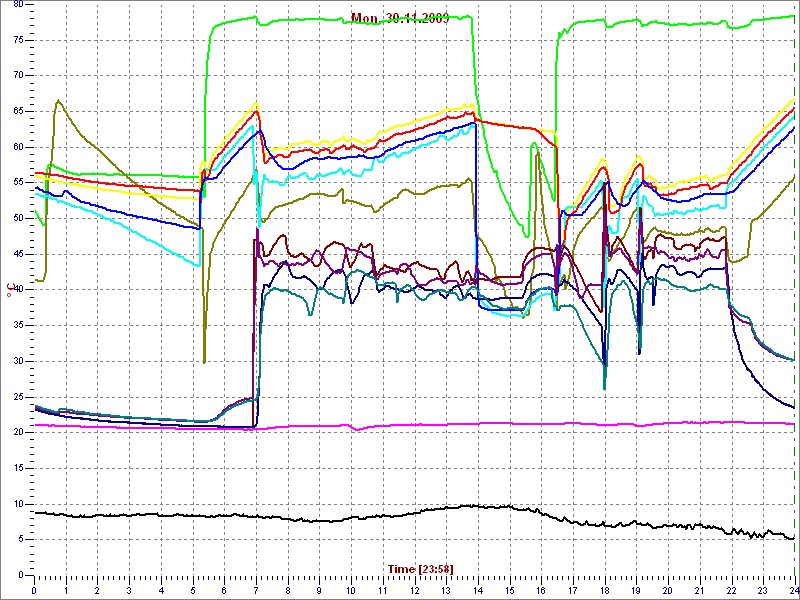Pick hour 22 on the time axis

coord(732,588)
